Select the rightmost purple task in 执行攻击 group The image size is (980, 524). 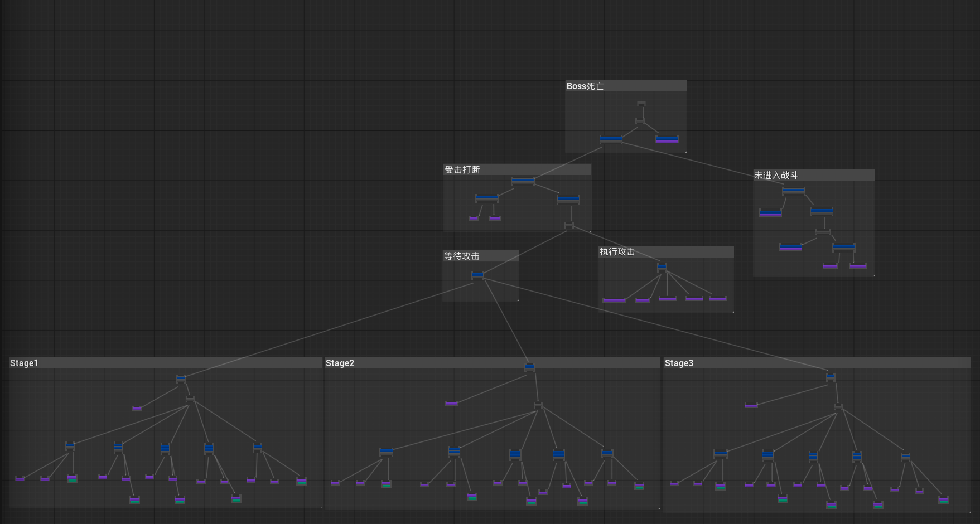pyautogui.click(x=718, y=299)
